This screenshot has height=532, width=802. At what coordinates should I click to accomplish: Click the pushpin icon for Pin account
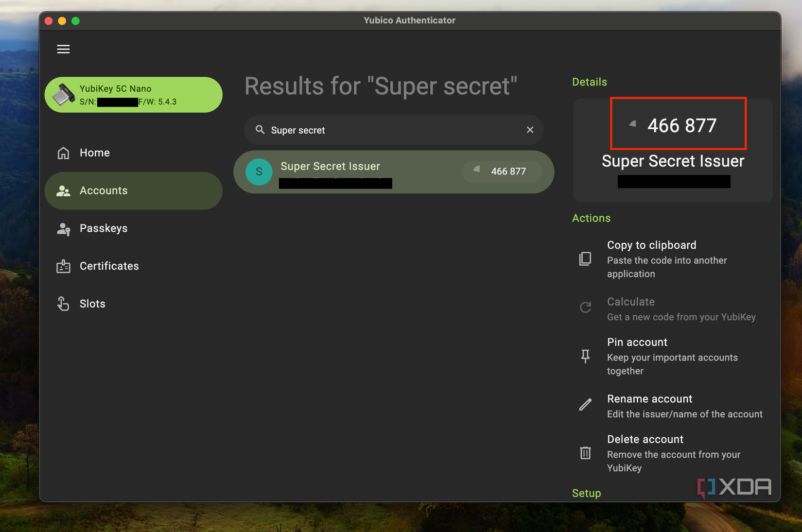(585, 356)
